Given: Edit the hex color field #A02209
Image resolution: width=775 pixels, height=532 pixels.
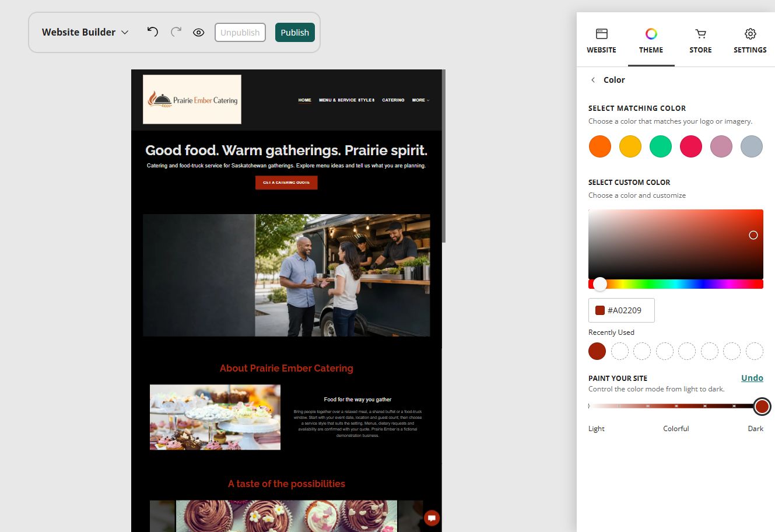Looking at the screenshot, I should 622,310.
